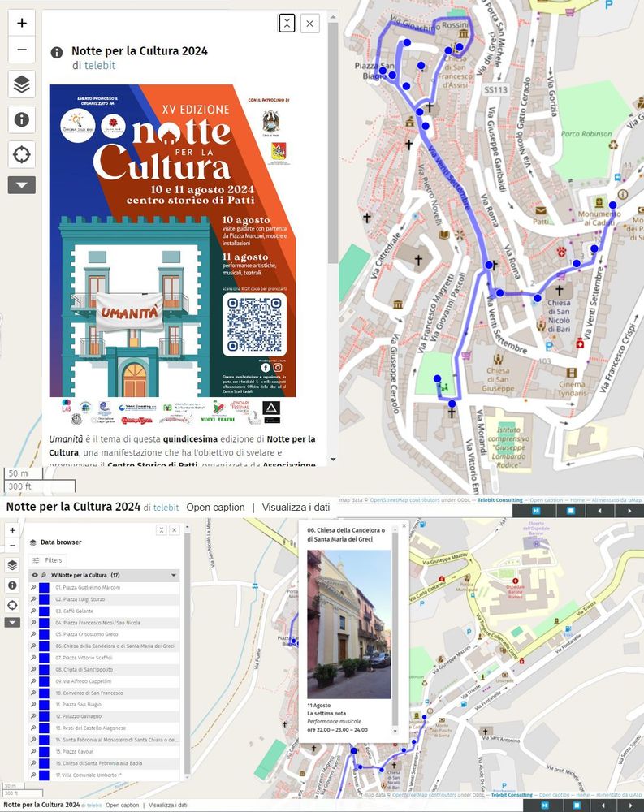
Task: Zoom to 08. Cripta di Sant'Ippolito feature
Action: click(x=33, y=670)
